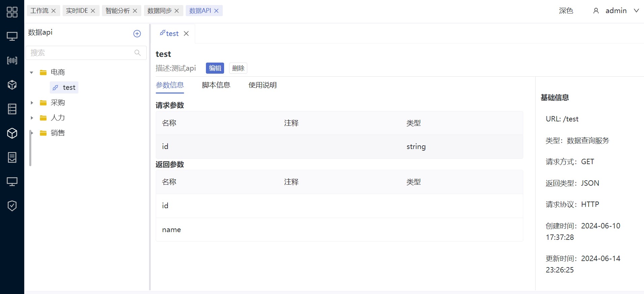Click the 返回类型: JSON text
This screenshot has height=294, width=644.
pos(572,183)
